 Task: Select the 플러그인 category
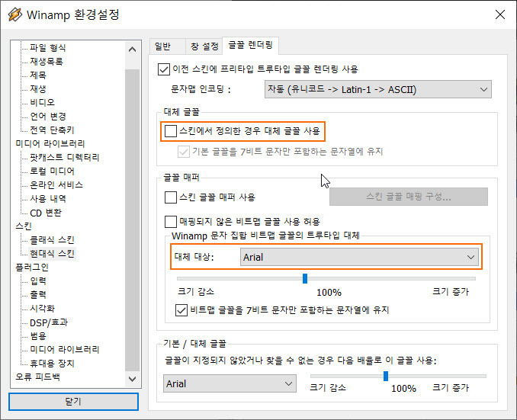32,268
